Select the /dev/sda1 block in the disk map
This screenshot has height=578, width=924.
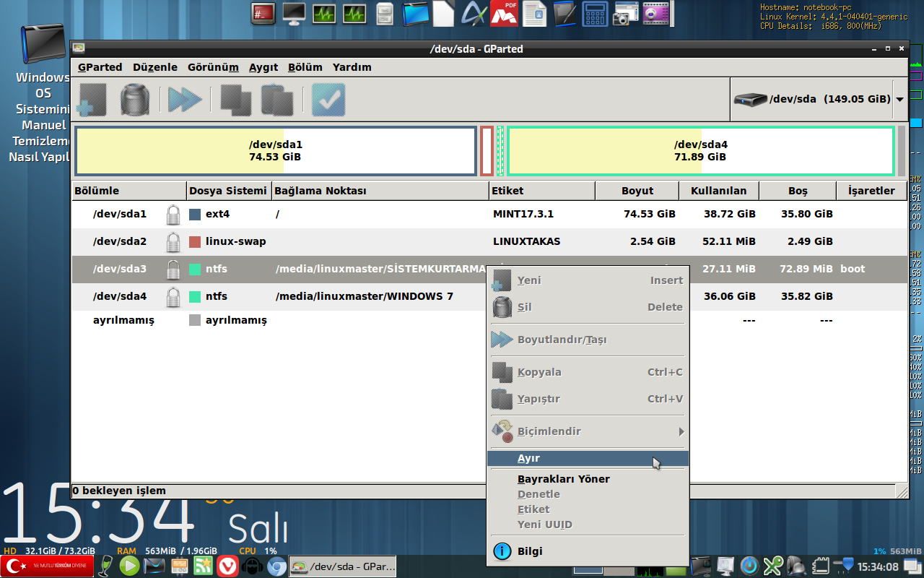276,151
